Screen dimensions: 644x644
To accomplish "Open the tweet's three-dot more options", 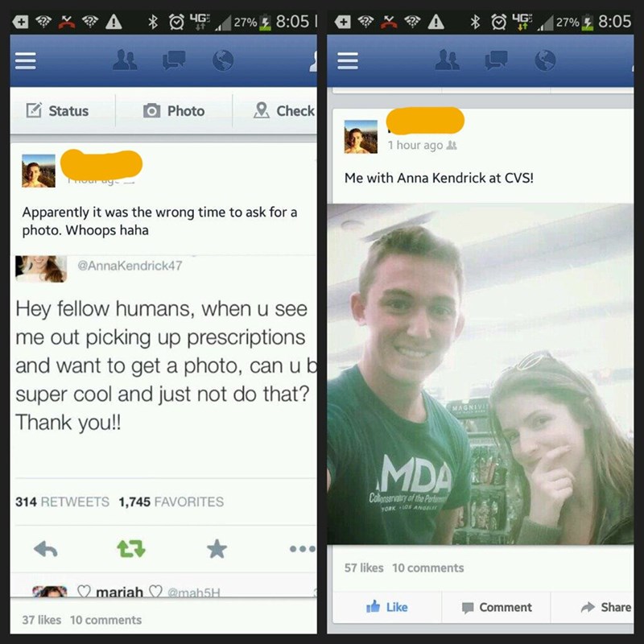I will 303,549.
